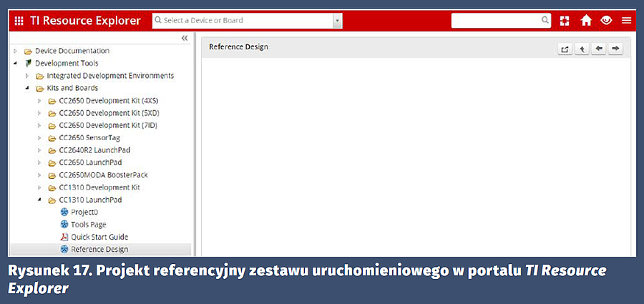This screenshot has width=644, height=304.
Task: Select Project0 under CC1310 LaunchPad
Action: (84, 212)
